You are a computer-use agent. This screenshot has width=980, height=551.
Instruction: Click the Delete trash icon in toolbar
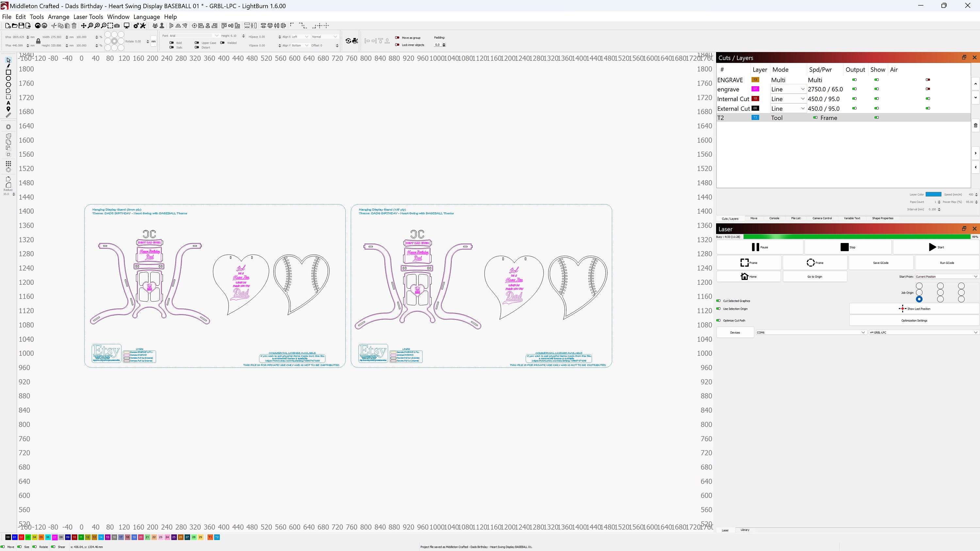click(x=74, y=26)
